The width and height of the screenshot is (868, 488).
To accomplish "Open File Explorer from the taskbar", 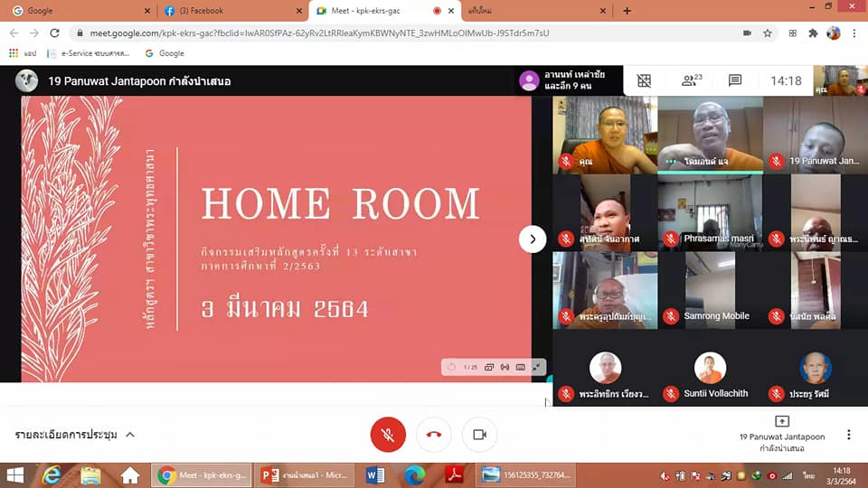I will [x=90, y=475].
